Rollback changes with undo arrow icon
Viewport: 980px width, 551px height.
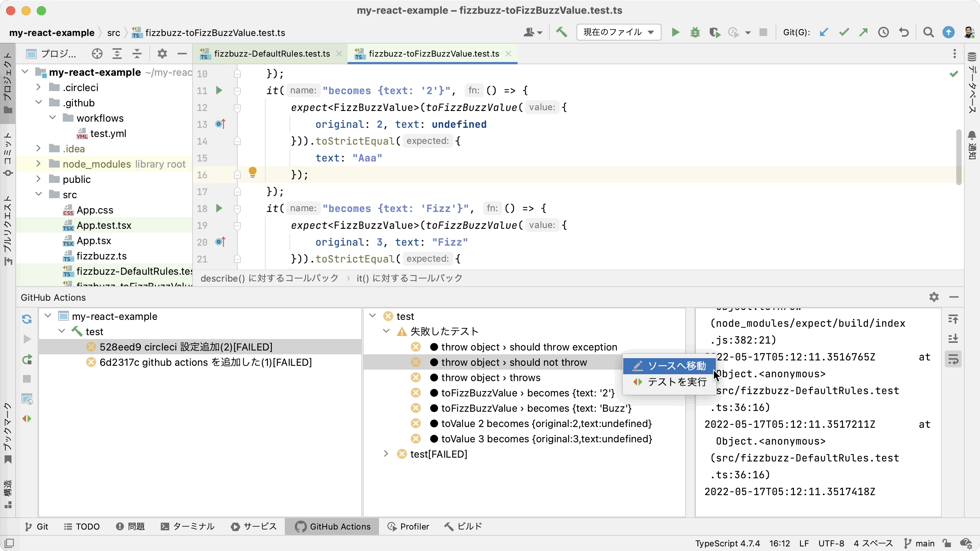coord(904,33)
